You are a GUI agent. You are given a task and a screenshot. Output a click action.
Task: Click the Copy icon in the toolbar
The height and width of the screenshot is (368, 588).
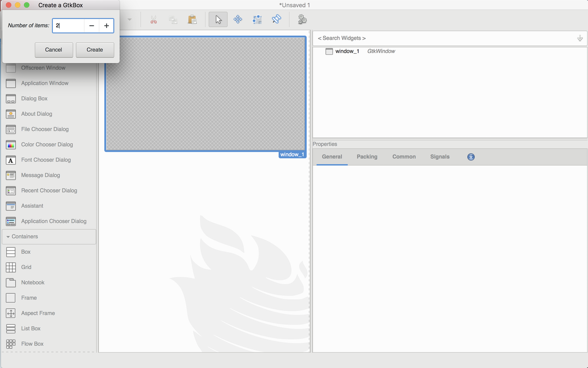[173, 19]
